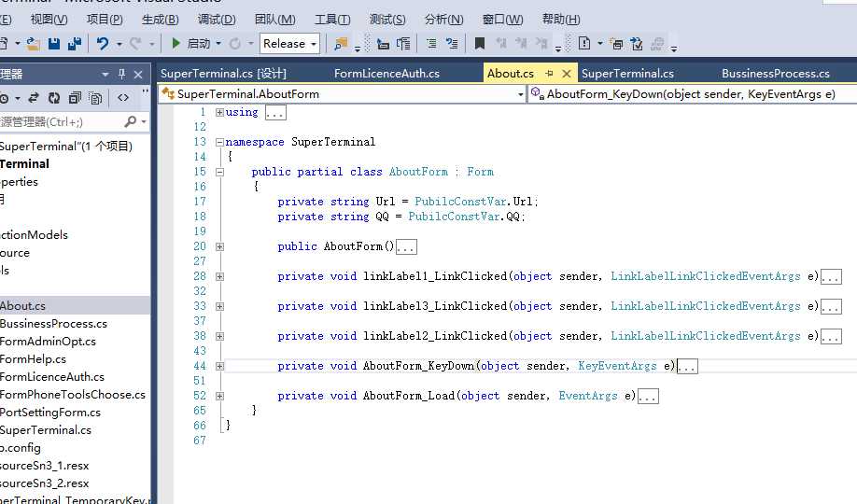Click the View Code icon in Solution Explorer
The image size is (857, 504).
123,98
